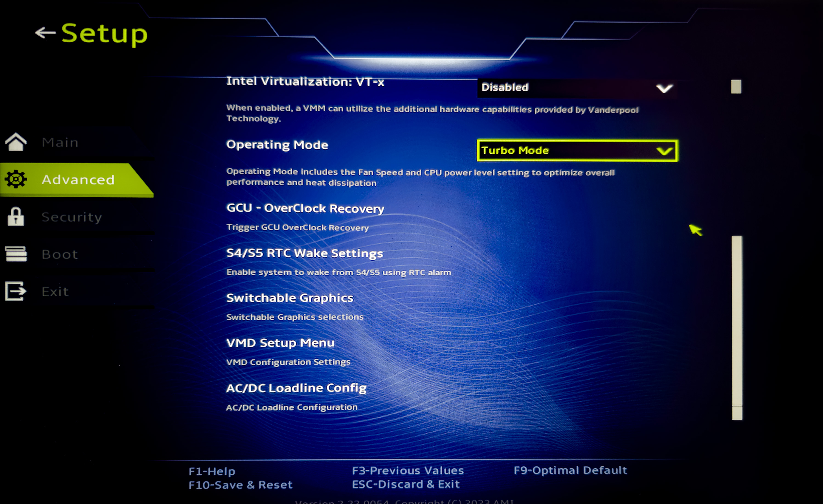This screenshot has width=823, height=504.
Task: Switch to the Security menu tab
Action: coord(72,217)
